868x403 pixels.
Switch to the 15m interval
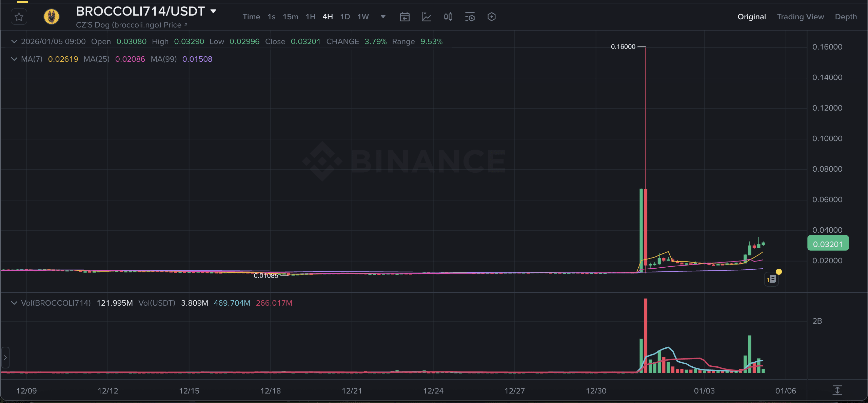[x=290, y=16]
